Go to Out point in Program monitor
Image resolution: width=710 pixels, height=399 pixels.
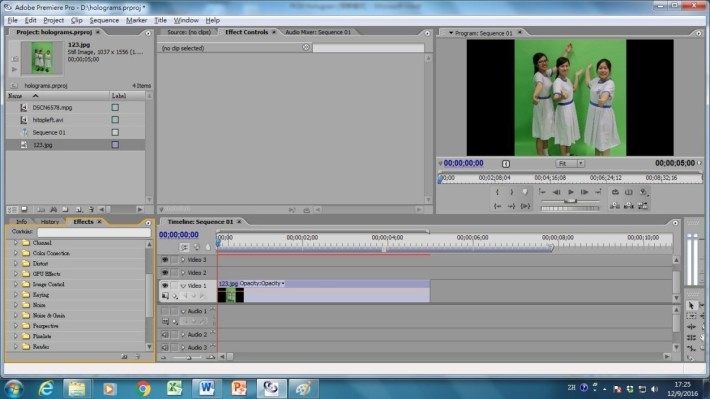[511, 206]
